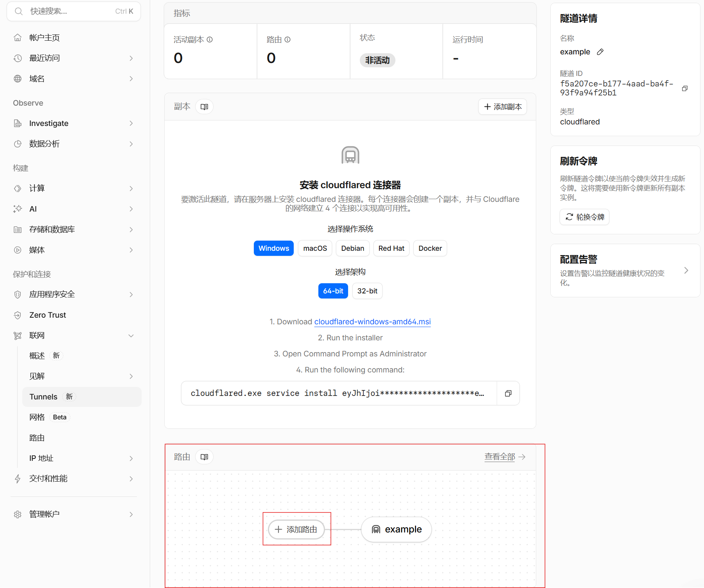The width and height of the screenshot is (704, 588).
Task: Focus the 快速搜索 search field
Action: coord(74,11)
